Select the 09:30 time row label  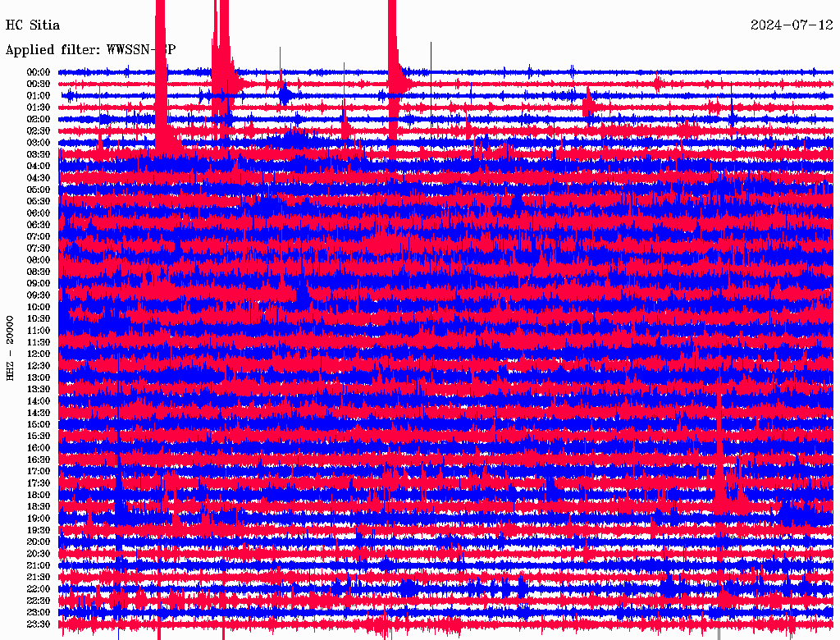[x=39, y=295]
